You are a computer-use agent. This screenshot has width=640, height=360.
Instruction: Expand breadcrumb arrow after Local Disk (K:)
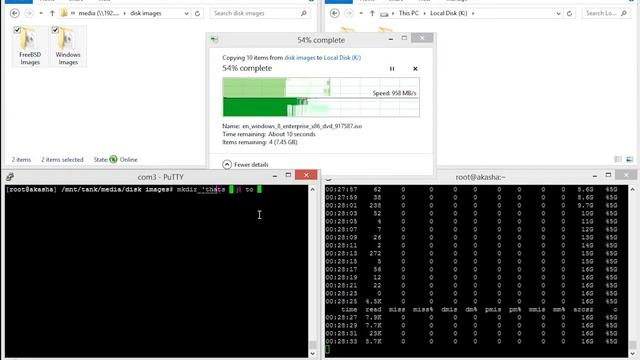473,13
